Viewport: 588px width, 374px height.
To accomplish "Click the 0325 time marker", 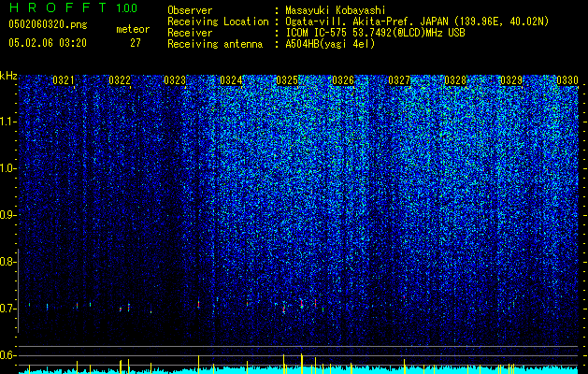I will tap(287, 79).
